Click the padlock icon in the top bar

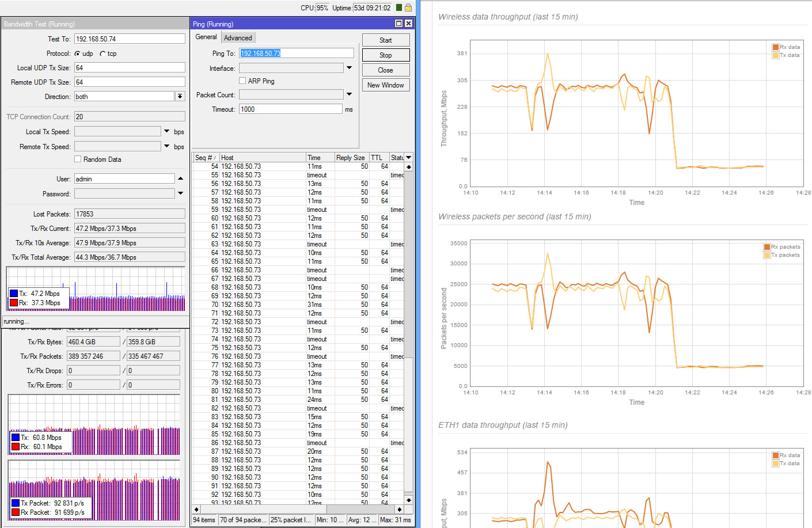point(408,7)
